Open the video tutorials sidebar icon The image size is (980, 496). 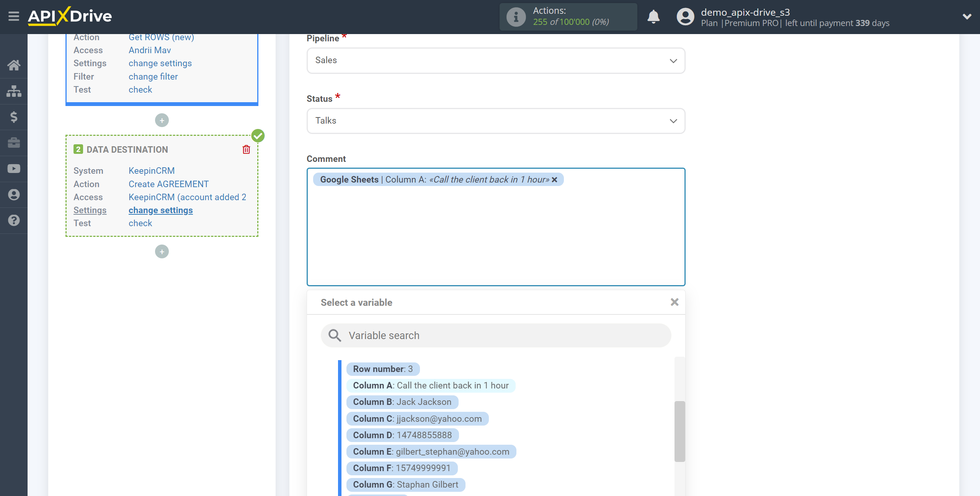(14, 169)
